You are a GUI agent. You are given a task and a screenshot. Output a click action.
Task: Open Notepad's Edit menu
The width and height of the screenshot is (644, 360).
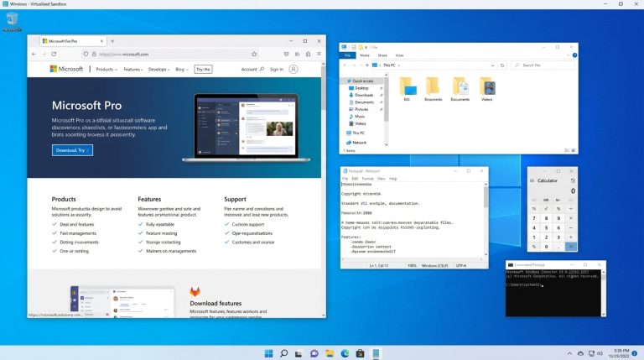[355, 179]
